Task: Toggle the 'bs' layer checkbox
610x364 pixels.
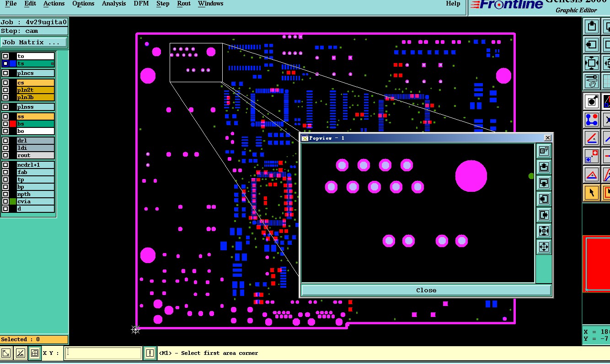Action: (5, 124)
